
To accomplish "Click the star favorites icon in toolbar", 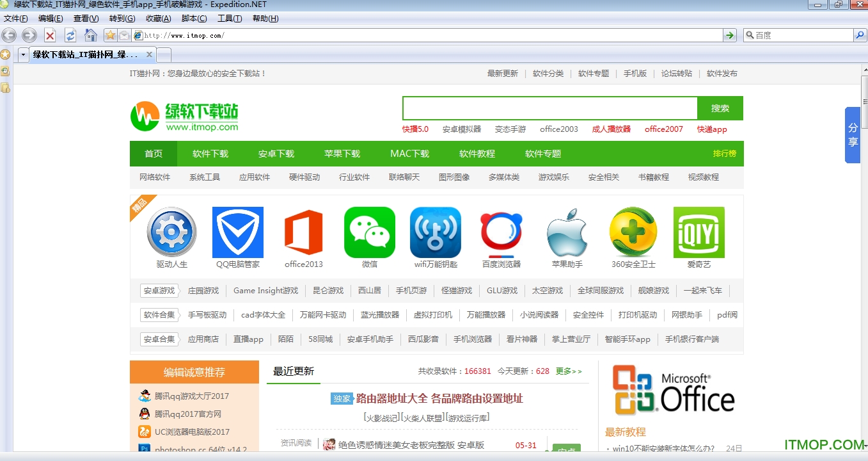I will (x=110, y=35).
